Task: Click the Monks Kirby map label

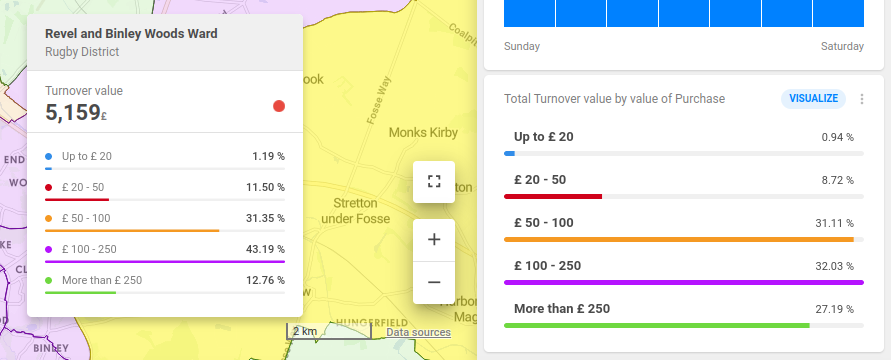Action: [423, 132]
